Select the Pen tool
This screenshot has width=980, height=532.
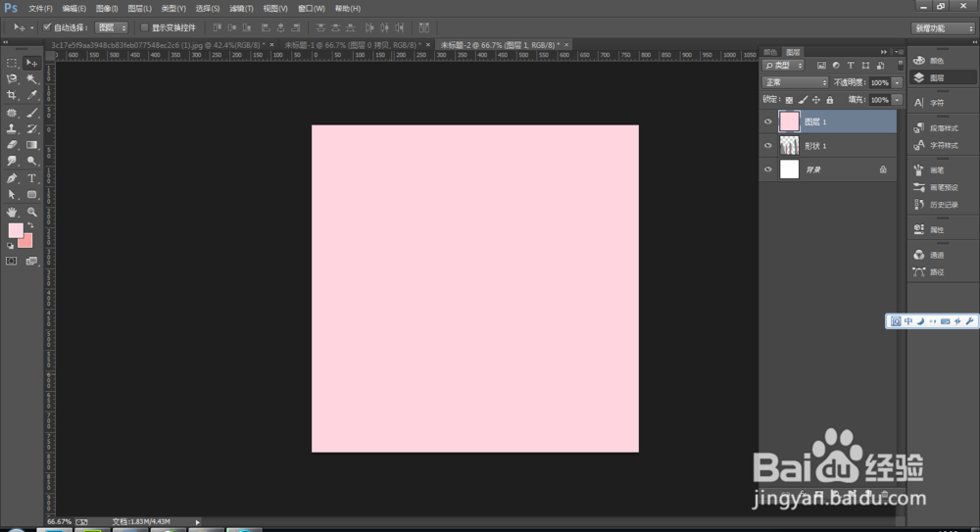(x=12, y=178)
